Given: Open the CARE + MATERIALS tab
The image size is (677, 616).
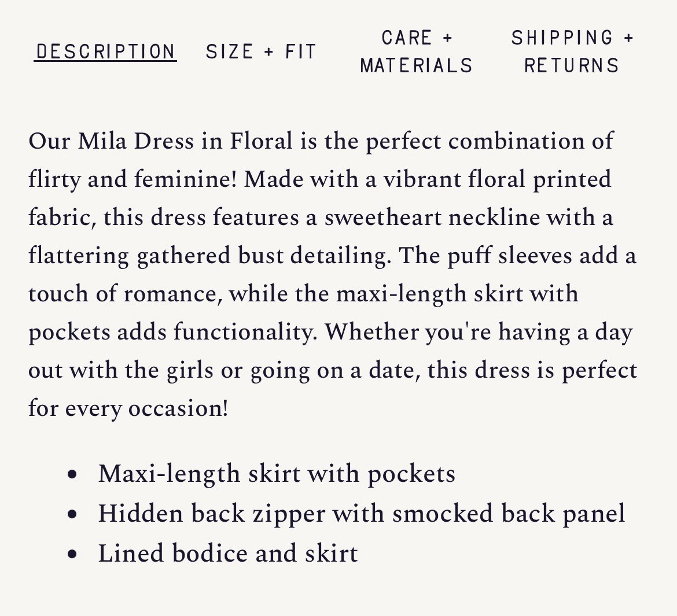Looking at the screenshot, I should click(416, 51).
